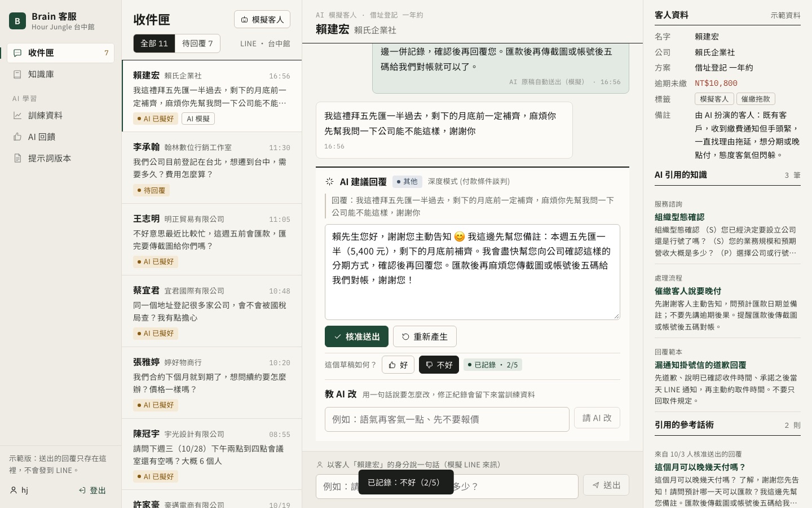Click the AI 建議回覆 sparkle icon
The width and height of the screenshot is (812, 508).
click(x=330, y=181)
